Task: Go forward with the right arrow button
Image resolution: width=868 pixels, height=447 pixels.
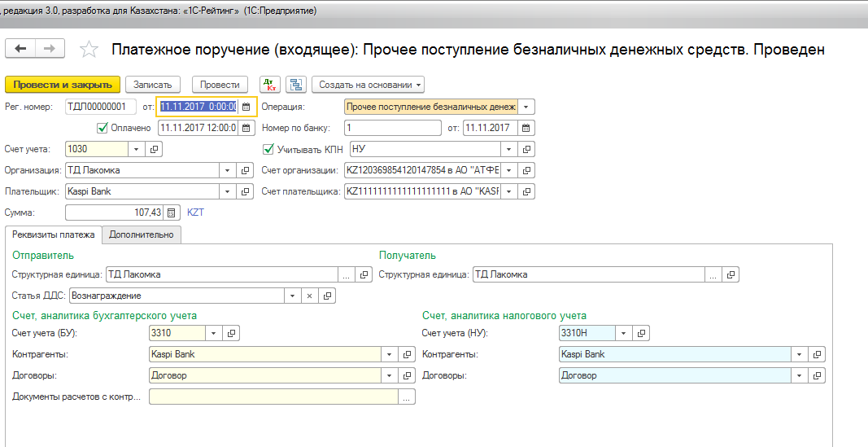Action: 50,49
